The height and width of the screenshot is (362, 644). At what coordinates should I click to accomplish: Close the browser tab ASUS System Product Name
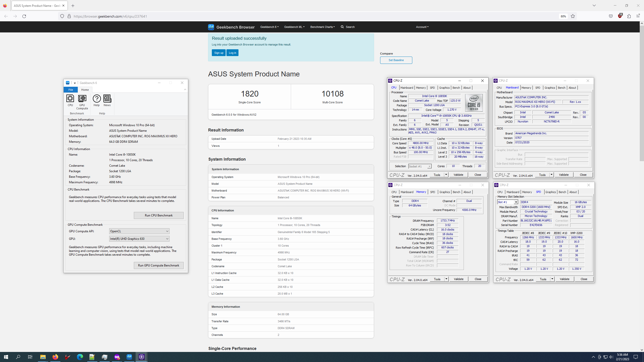[x=63, y=6]
